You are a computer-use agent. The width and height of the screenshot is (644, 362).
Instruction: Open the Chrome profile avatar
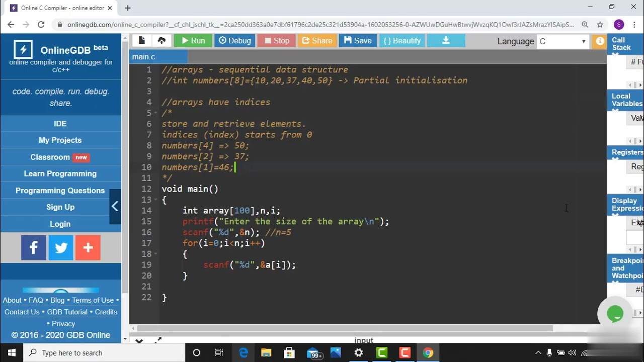pos(619,25)
